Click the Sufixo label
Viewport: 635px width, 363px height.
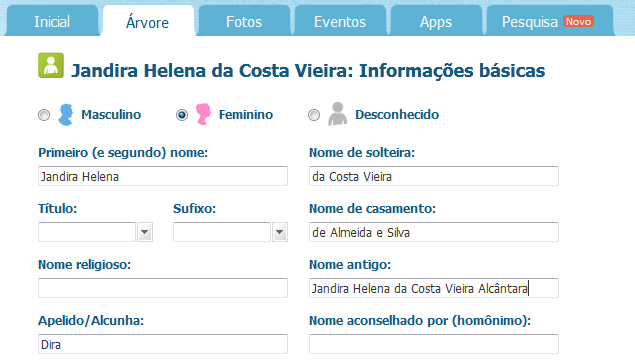click(194, 209)
